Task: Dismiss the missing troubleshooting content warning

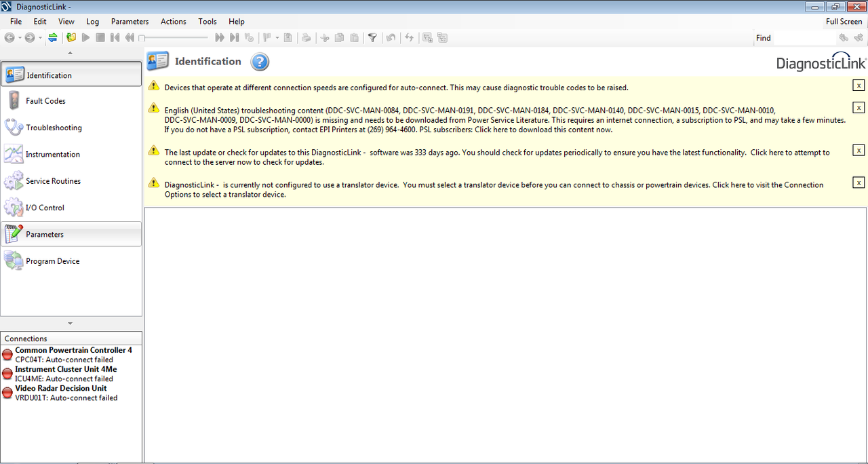Action: pyautogui.click(x=859, y=108)
